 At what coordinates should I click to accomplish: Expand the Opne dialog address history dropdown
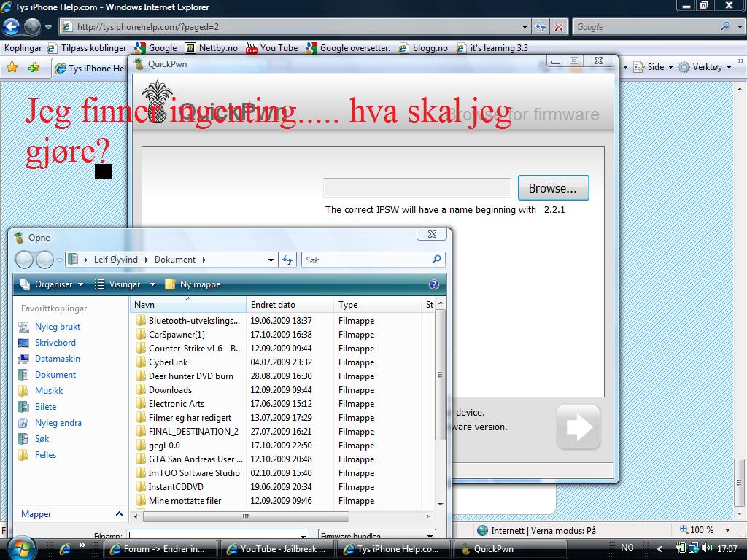[271, 260]
